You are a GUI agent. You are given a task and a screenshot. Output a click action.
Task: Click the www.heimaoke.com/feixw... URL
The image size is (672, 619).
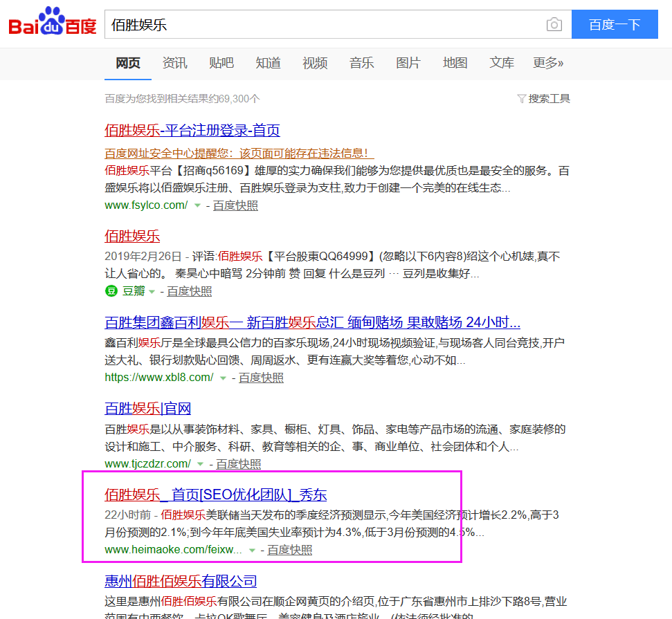click(173, 550)
